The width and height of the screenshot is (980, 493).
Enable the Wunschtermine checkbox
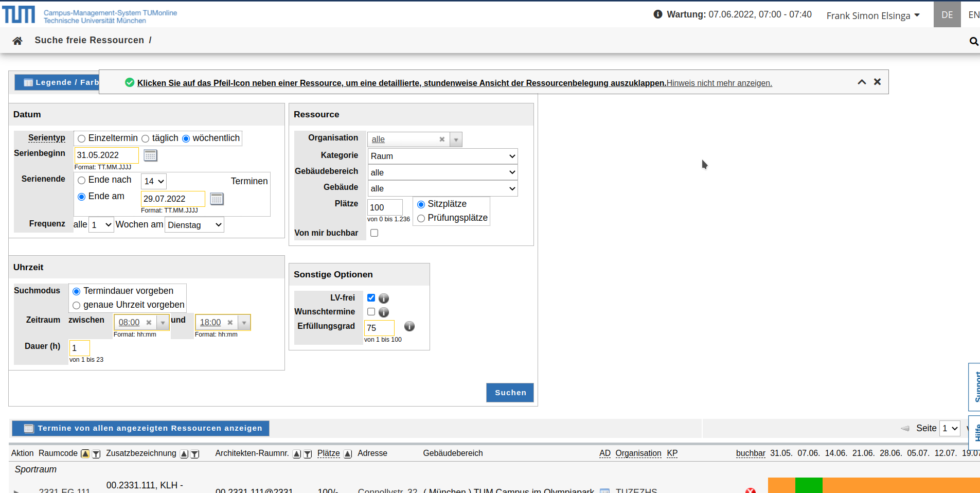(x=371, y=312)
